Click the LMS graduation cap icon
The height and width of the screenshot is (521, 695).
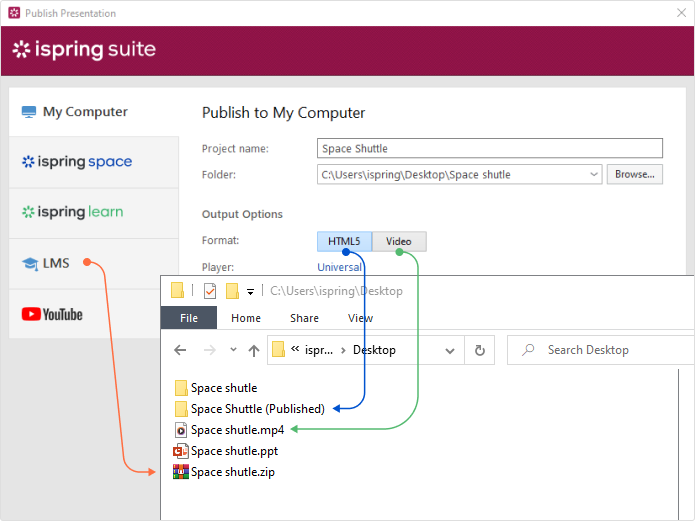pyautogui.click(x=30, y=264)
